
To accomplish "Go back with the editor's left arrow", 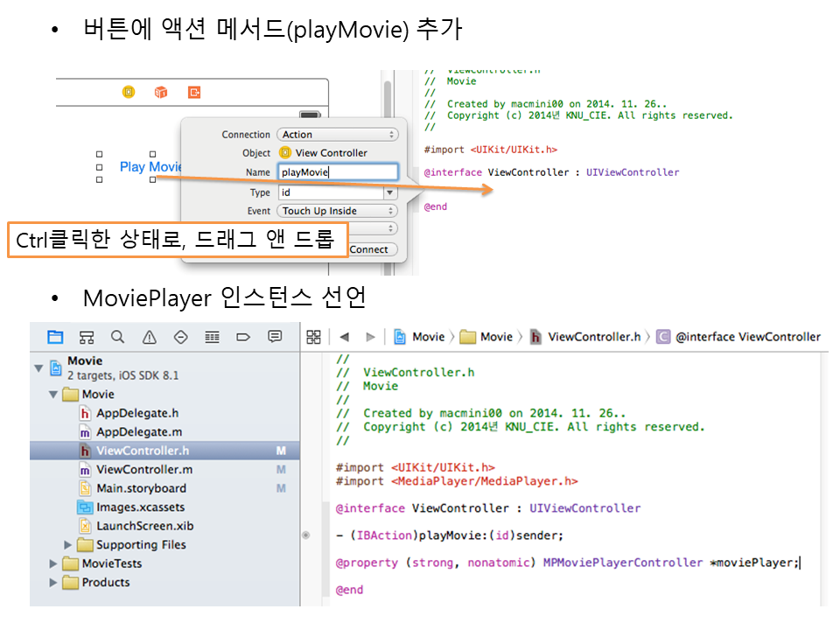I will [344, 337].
